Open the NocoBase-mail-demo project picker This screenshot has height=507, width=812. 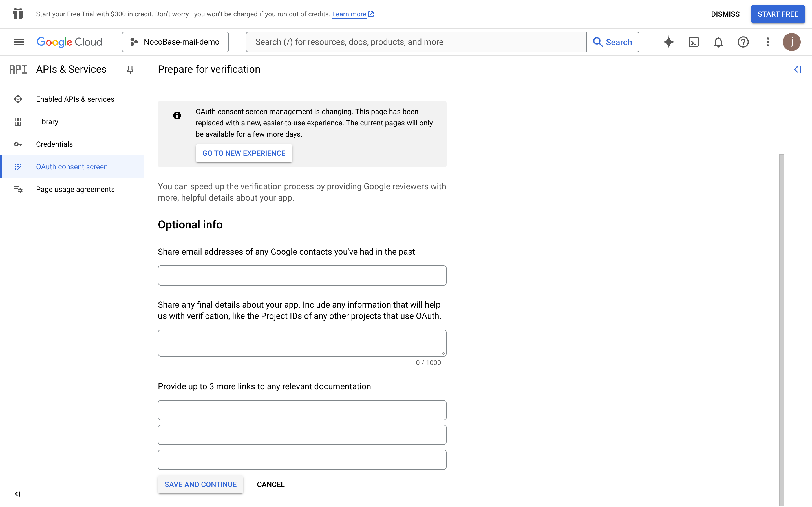point(175,42)
